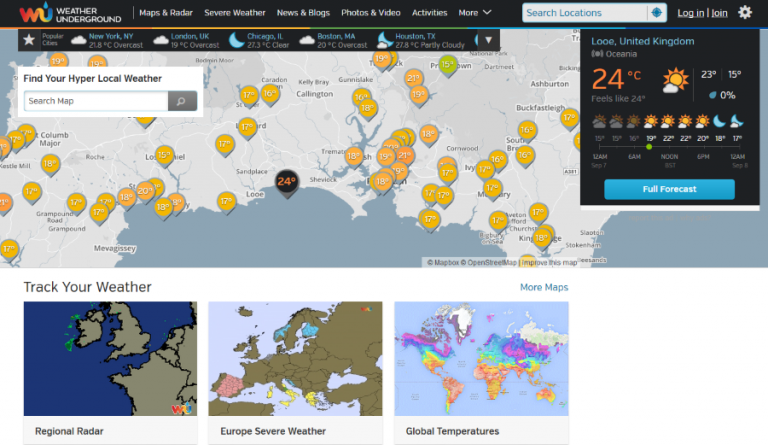Expand the More navigation menu
This screenshot has width=768, height=445.
(474, 13)
